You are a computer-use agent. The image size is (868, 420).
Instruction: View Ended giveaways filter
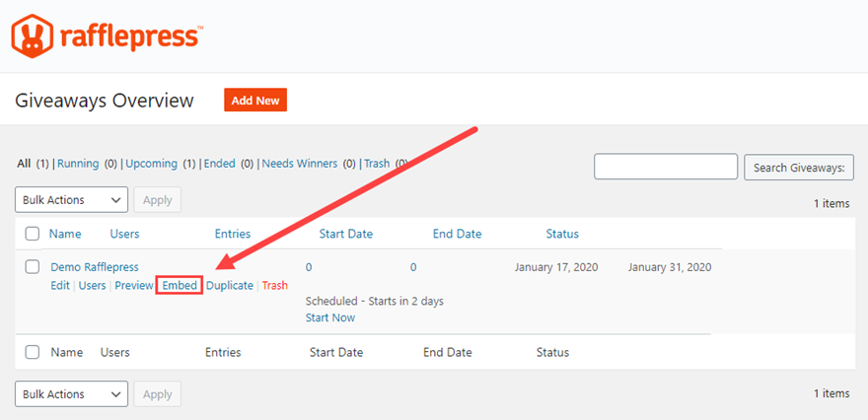219,164
